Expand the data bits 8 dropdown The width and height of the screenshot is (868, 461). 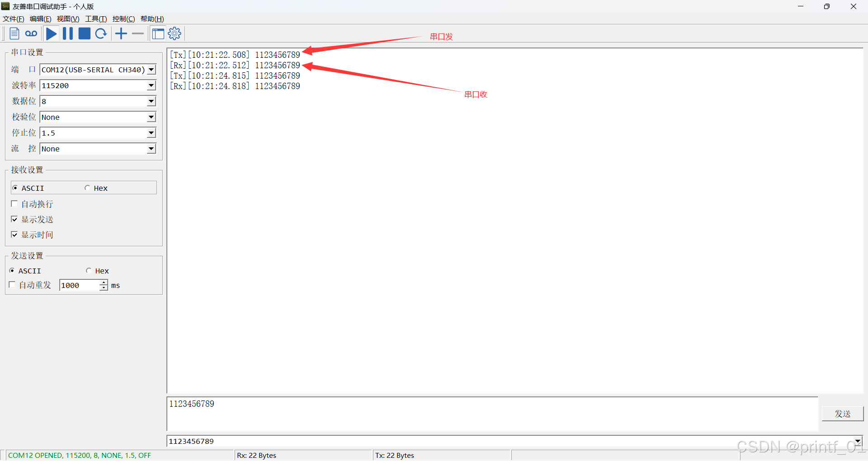[x=151, y=101]
